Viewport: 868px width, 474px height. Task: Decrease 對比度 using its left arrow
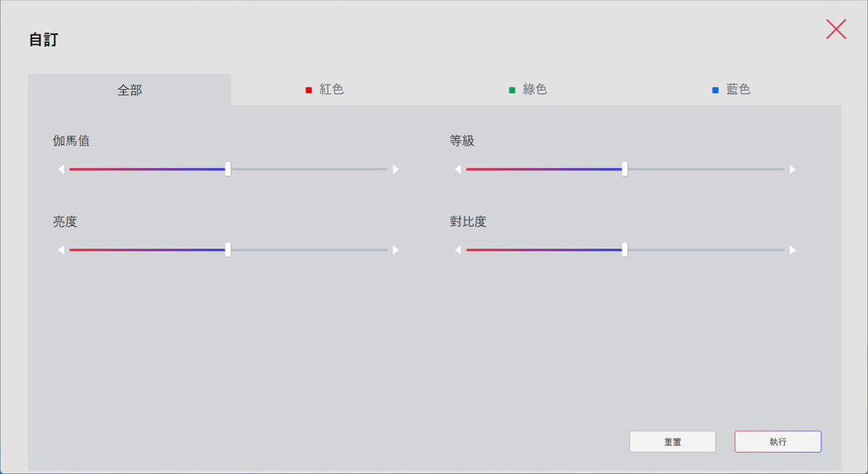pos(458,250)
